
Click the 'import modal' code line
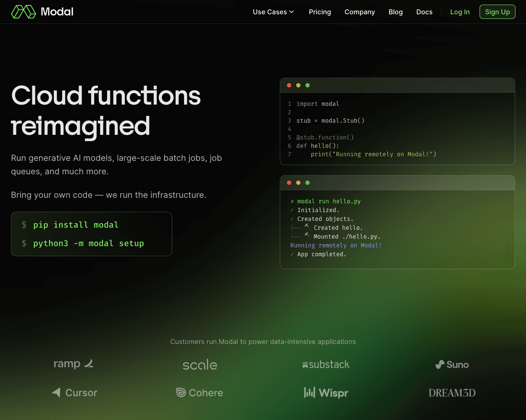click(318, 104)
